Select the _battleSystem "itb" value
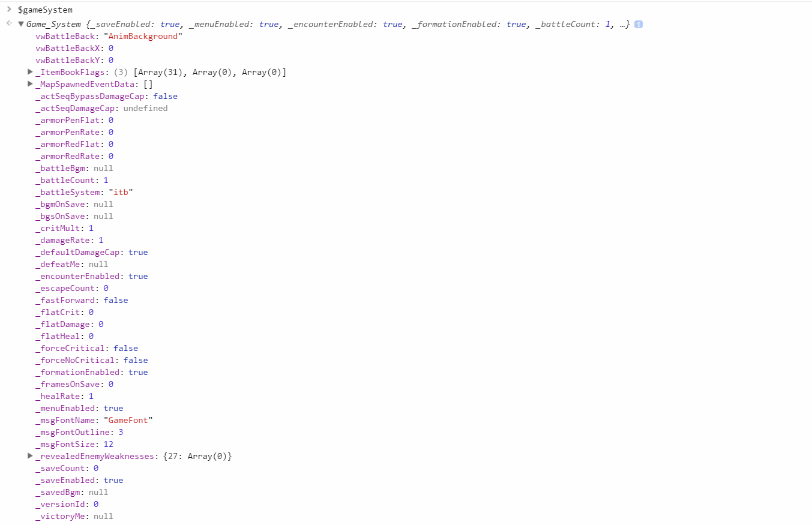 pyautogui.click(x=121, y=192)
